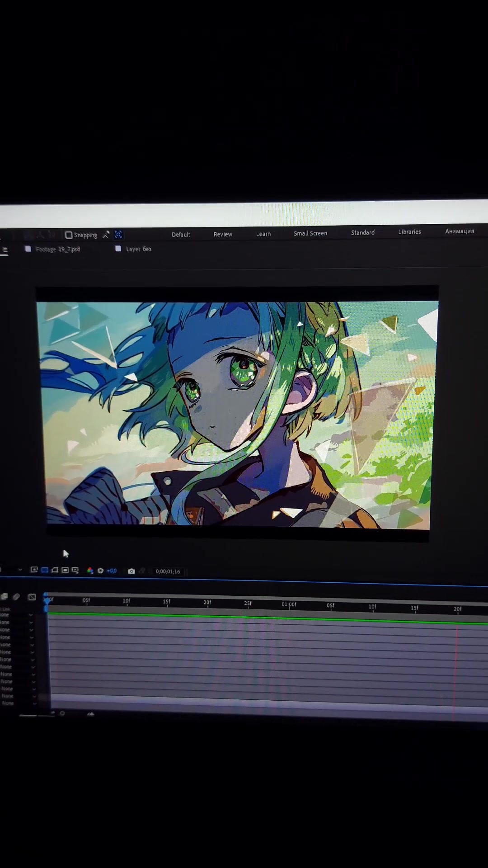
Task: Toggle the blue region of interest button
Action: 45,570
